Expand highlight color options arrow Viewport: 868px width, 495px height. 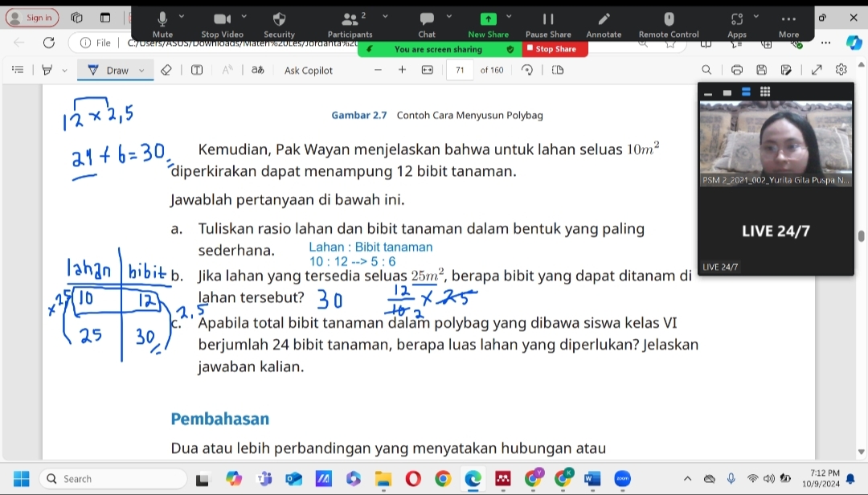65,71
